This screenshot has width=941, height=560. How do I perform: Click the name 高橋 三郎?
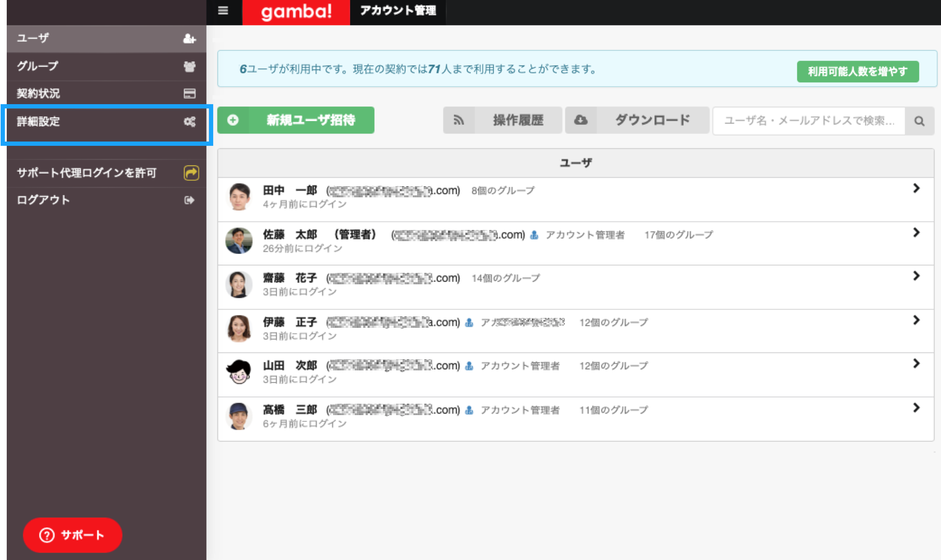[290, 410]
